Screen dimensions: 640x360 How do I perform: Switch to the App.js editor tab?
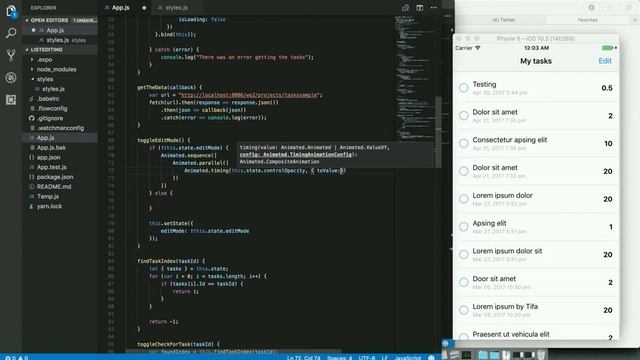click(x=121, y=8)
